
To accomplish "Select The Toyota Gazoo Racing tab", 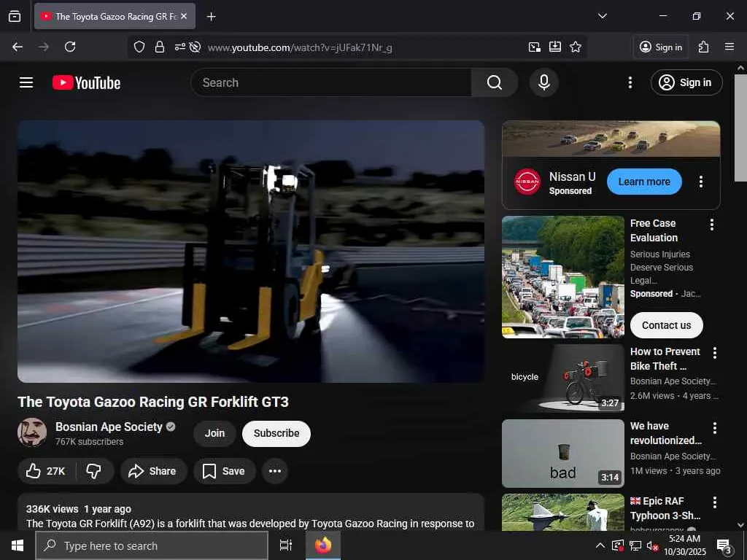I will click(x=115, y=16).
